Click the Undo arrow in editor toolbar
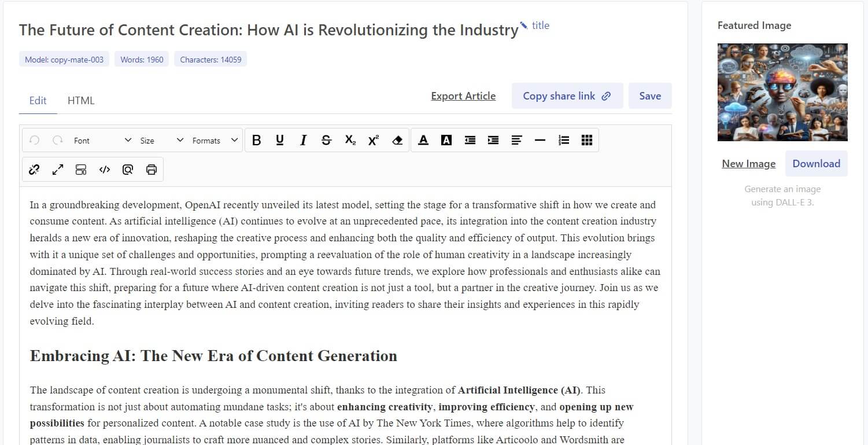Screen dimensions: 868x445 click(35, 140)
